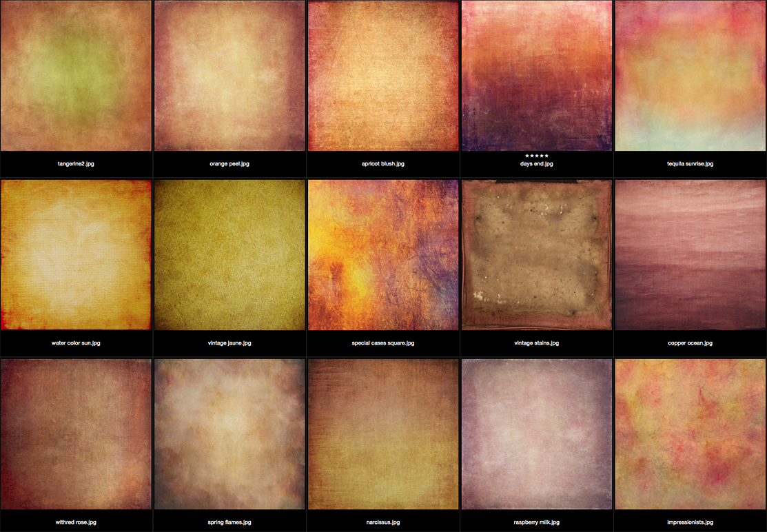
Task: Open the narcissus.jpg texture
Action: (383, 434)
